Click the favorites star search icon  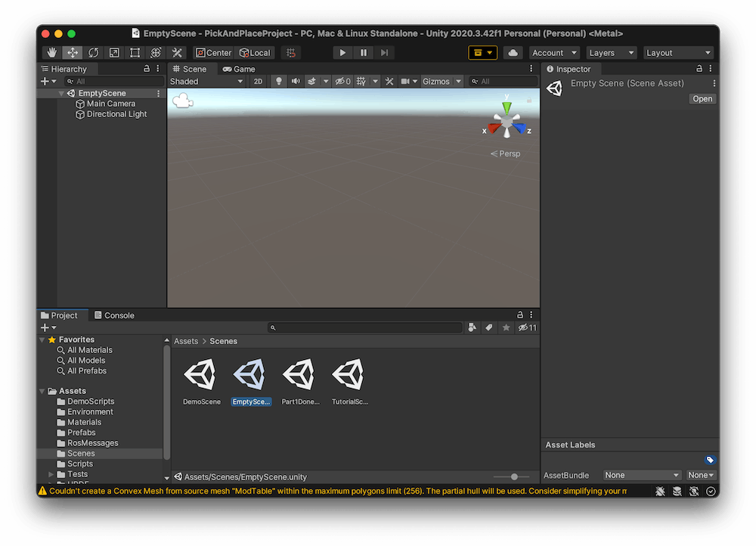(506, 328)
